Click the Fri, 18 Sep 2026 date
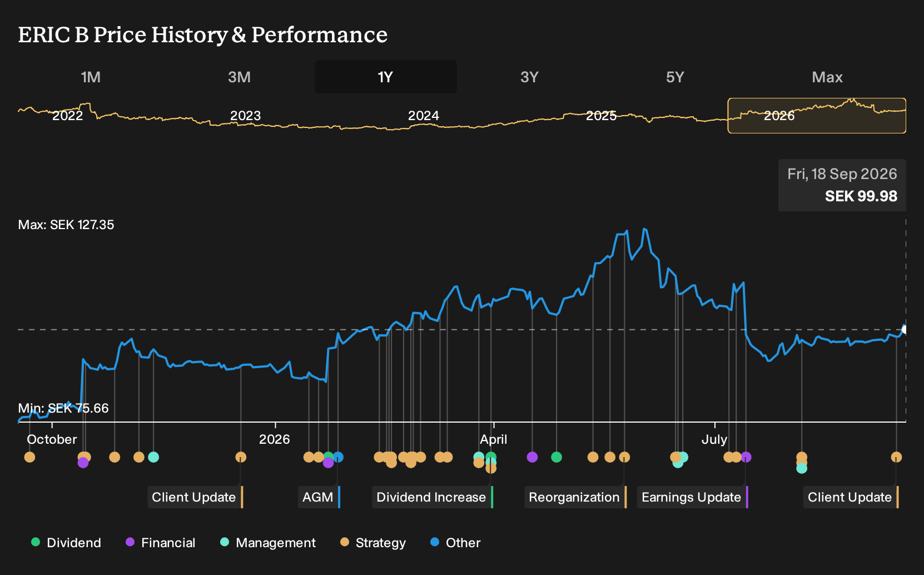 point(842,174)
